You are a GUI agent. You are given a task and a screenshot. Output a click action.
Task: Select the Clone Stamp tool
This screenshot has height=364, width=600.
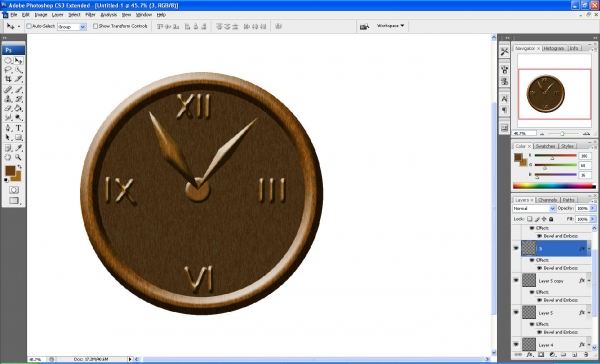pos(8,99)
